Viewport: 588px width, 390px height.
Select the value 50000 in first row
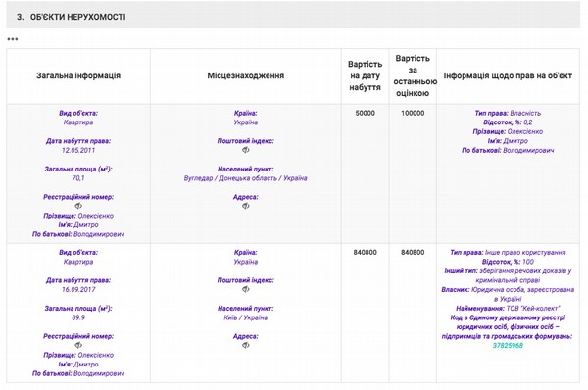click(365, 113)
